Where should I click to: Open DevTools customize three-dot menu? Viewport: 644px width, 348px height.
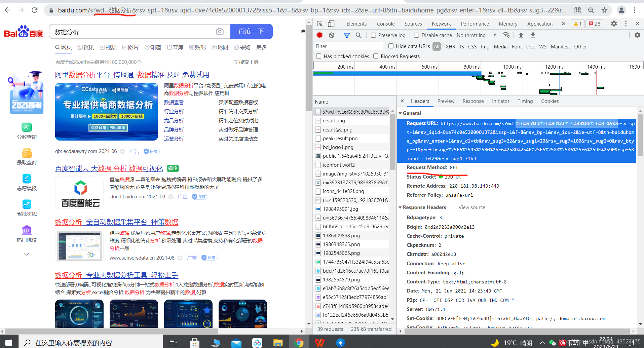[626, 24]
